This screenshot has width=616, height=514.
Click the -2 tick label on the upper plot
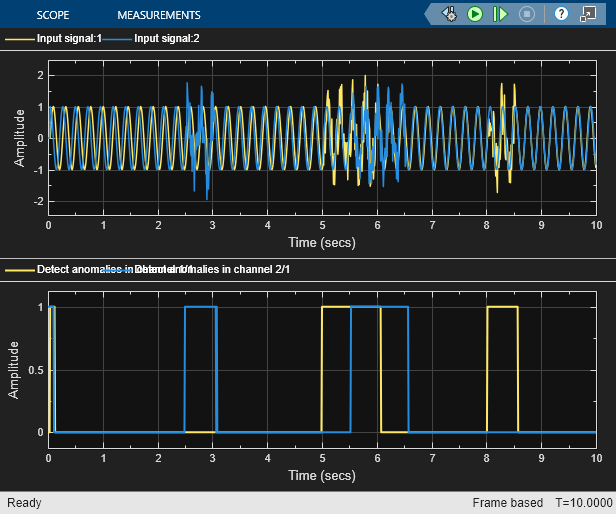tap(38, 201)
